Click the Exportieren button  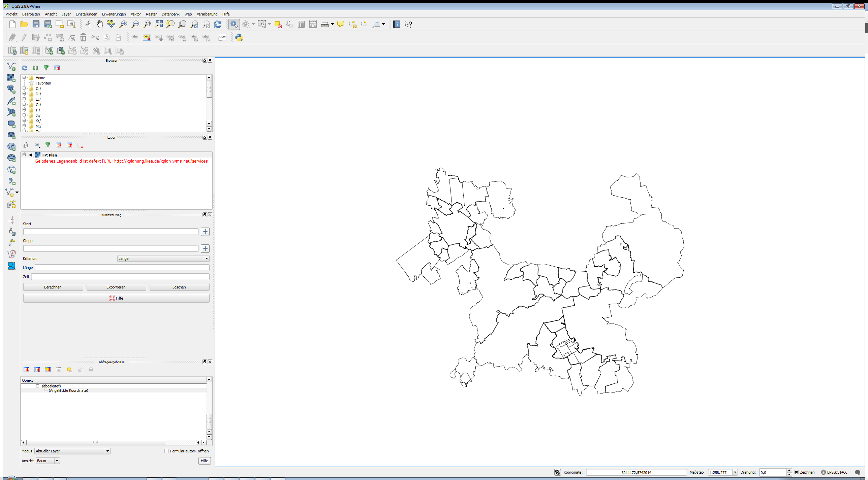coord(116,287)
